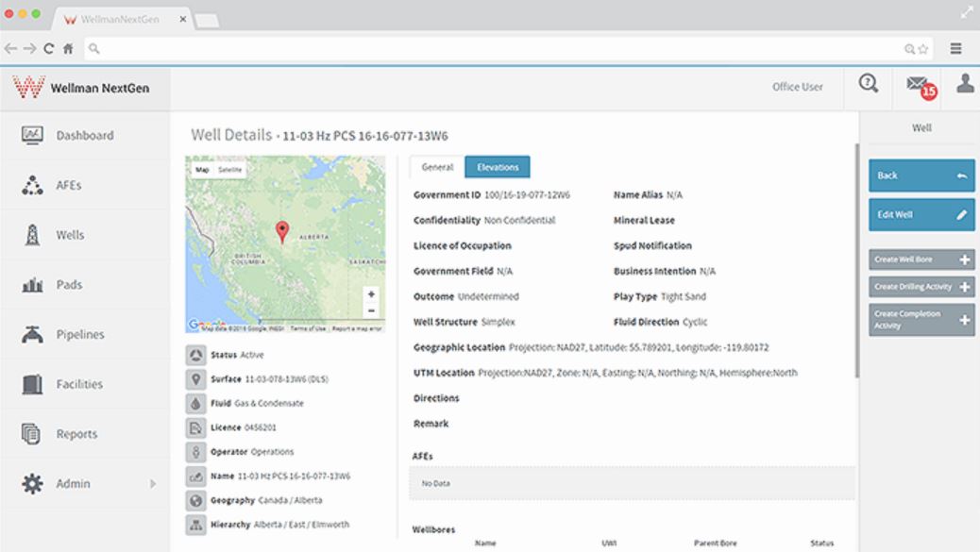Open Pads section icon
Image resolution: width=980 pixels, height=552 pixels.
tap(32, 285)
